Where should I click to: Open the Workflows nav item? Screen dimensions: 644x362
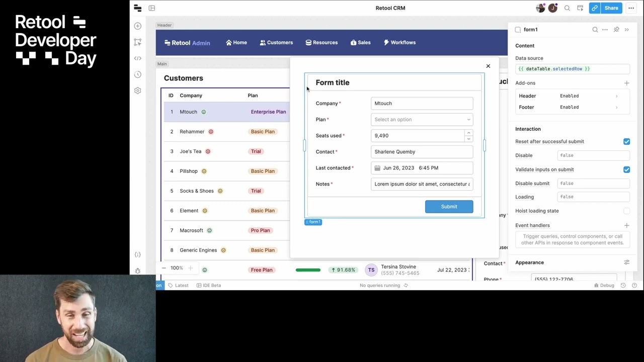click(x=399, y=43)
